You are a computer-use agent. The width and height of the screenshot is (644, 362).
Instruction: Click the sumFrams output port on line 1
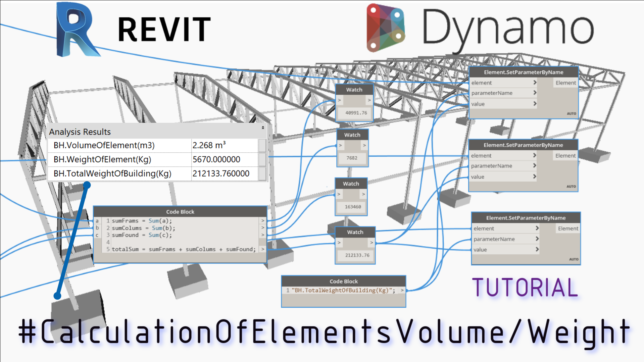[x=263, y=221]
